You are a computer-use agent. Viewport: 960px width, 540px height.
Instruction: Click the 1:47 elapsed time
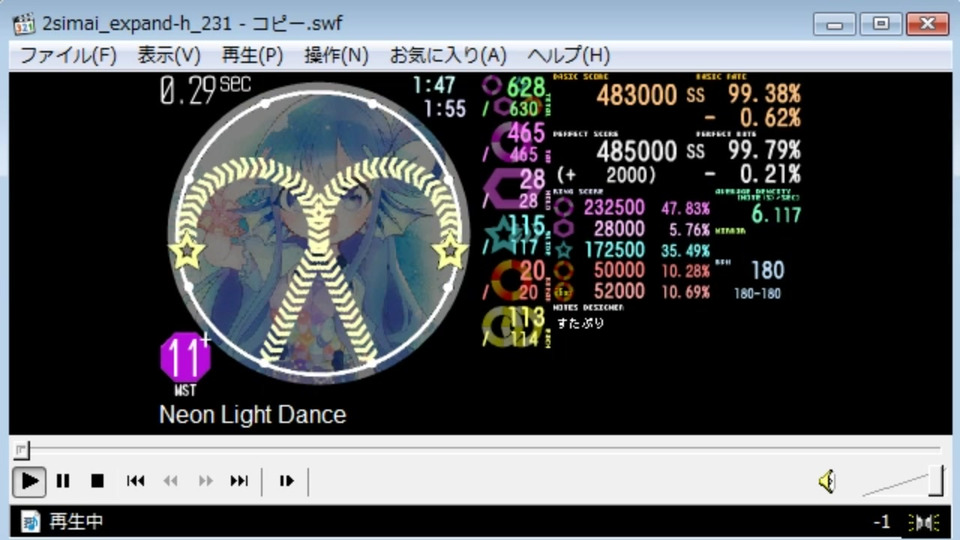click(x=434, y=86)
